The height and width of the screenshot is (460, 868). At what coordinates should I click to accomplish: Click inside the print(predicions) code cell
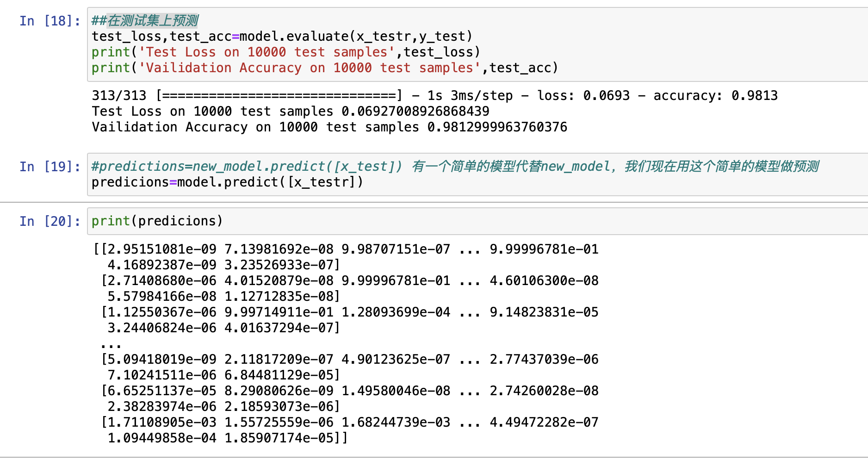pyautogui.click(x=156, y=221)
